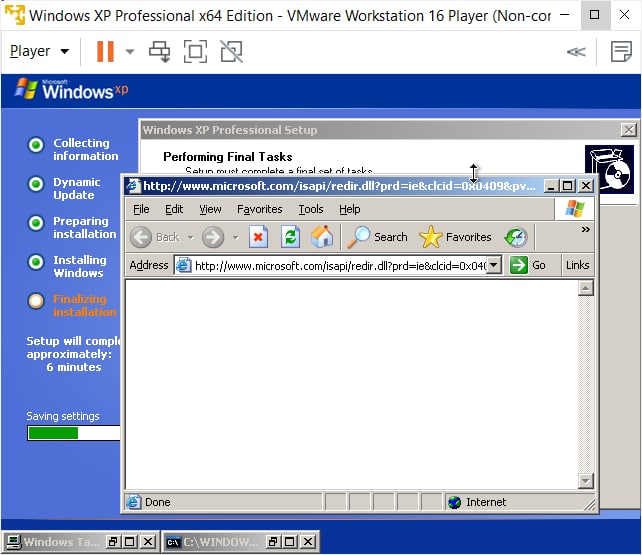
Task: Pause the virtual machine with the orange button
Action: coord(105,52)
